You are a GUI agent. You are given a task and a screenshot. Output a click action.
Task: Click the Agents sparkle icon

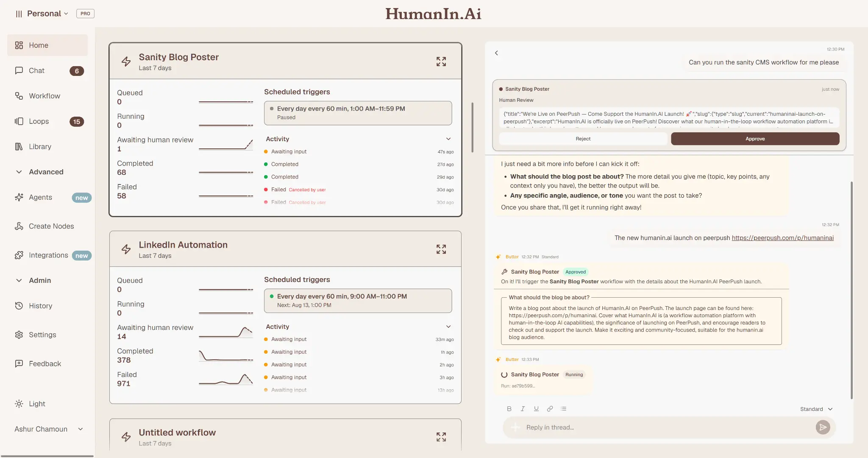click(x=19, y=197)
